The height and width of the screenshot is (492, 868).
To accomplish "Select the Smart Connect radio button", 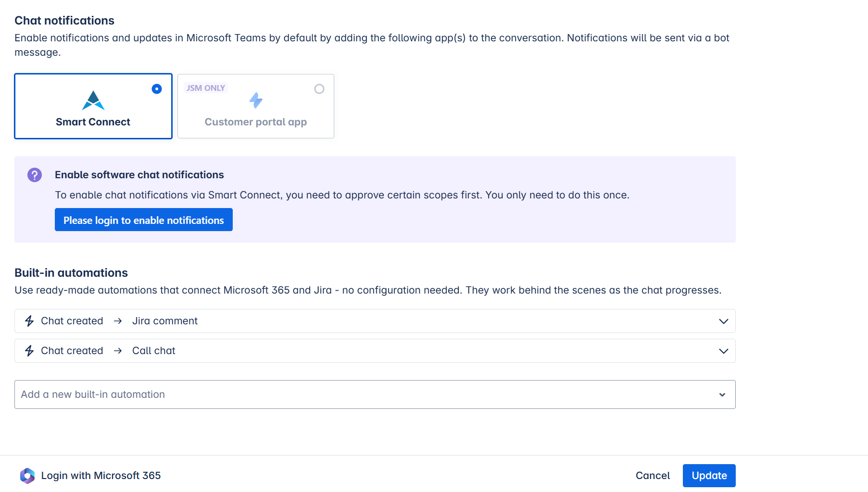I will (x=157, y=89).
